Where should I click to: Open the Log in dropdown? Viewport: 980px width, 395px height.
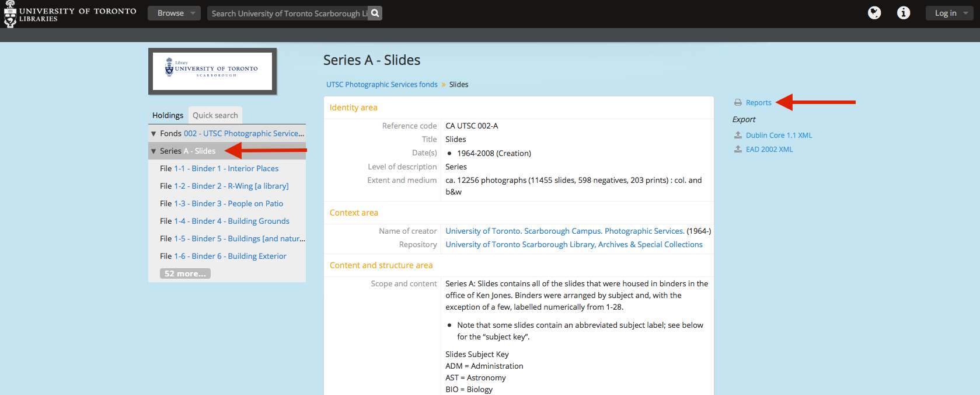pos(949,13)
